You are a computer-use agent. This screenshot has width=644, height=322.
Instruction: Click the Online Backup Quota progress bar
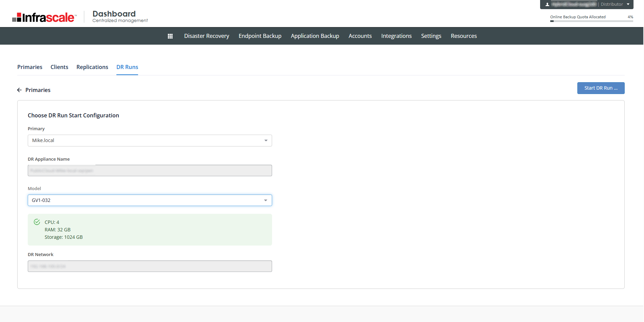(591, 21)
